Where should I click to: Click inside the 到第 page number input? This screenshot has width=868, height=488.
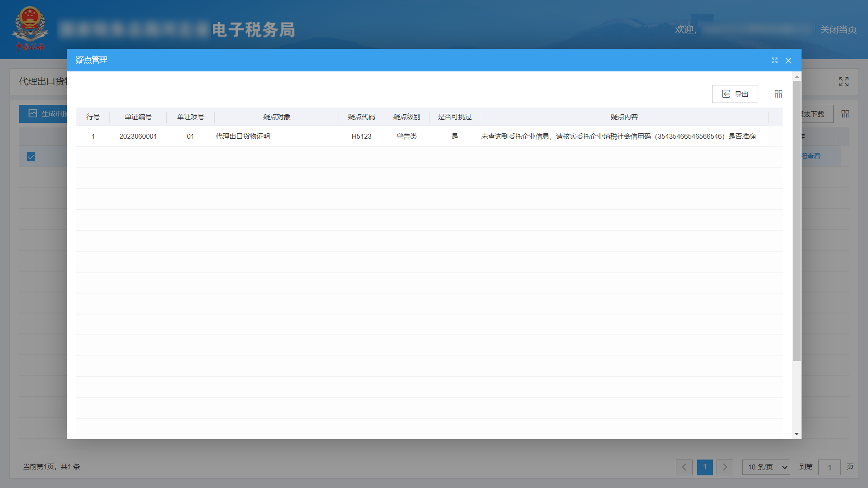point(829,467)
